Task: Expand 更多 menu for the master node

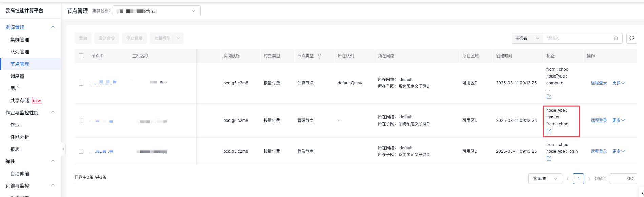Action: (x=619, y=121)
